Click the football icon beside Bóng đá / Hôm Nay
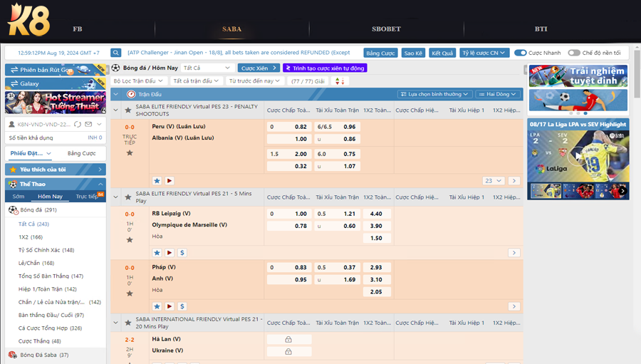Image resolution: width=641 pixels, height=364 pixels. [115, 68]
